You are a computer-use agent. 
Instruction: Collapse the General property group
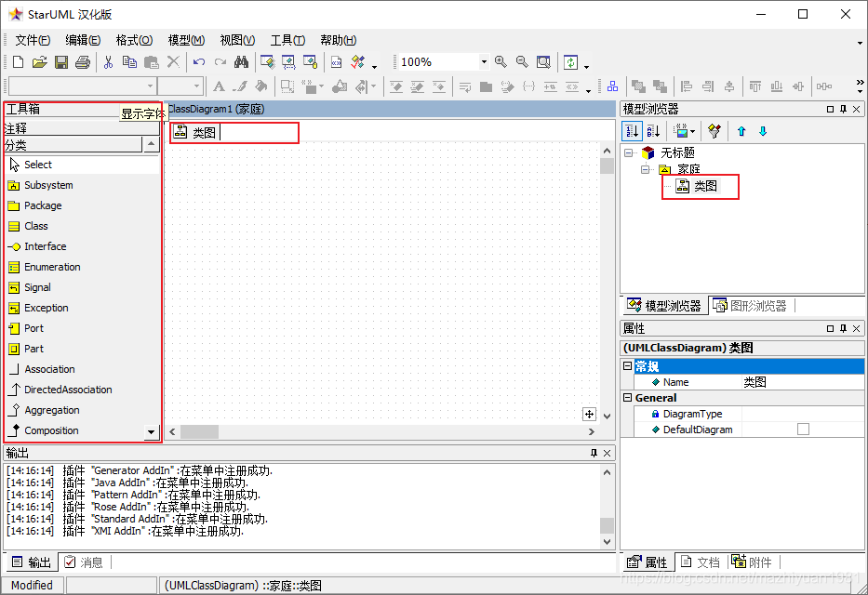pyautogui.click(x=627, y=398)
